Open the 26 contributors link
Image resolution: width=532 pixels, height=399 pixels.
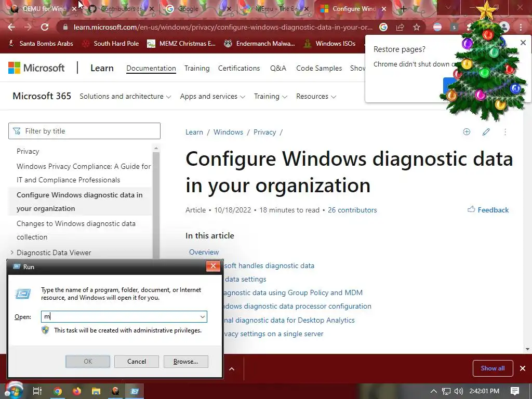tap(352, 210)
